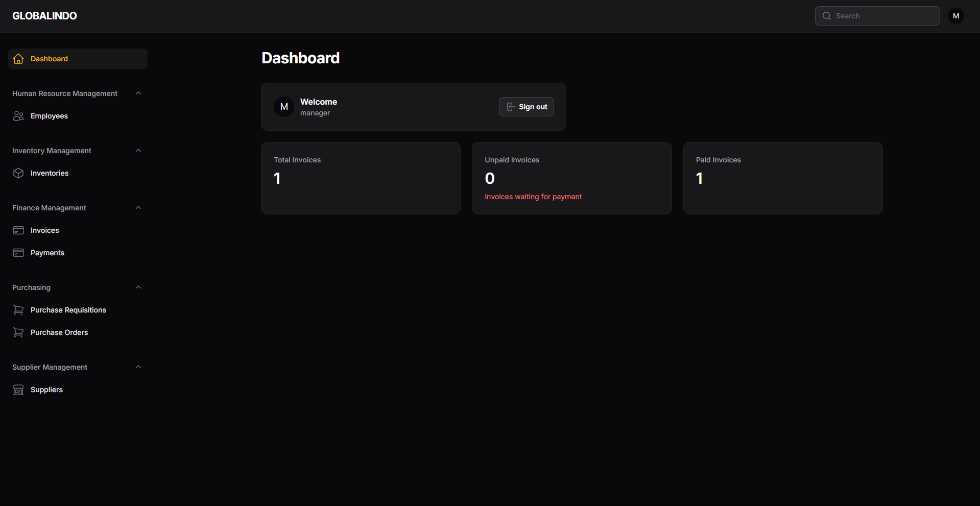Screen dimensions: 980x506
Task: Collapse the Purchasing section chevron
Action: 138,287
